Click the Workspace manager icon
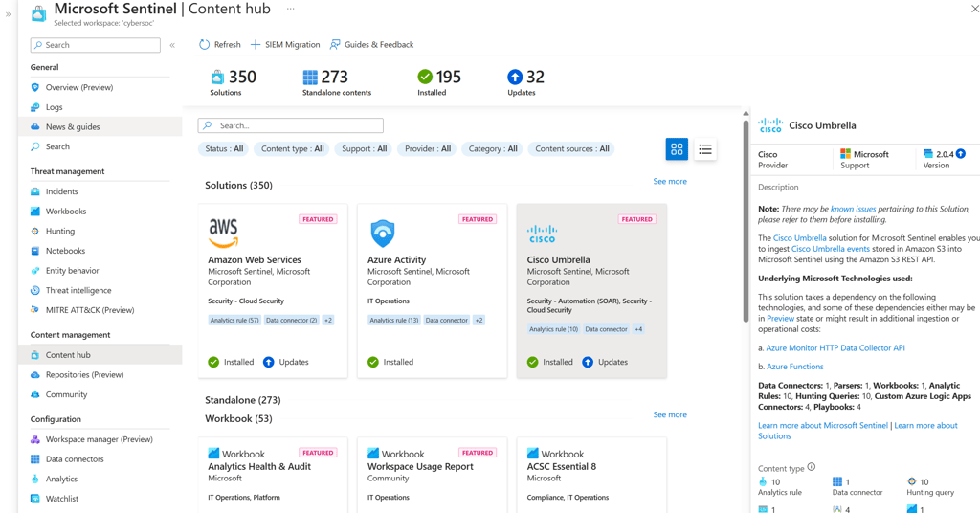Screen dimensions: 980x513 click(35, 439)
